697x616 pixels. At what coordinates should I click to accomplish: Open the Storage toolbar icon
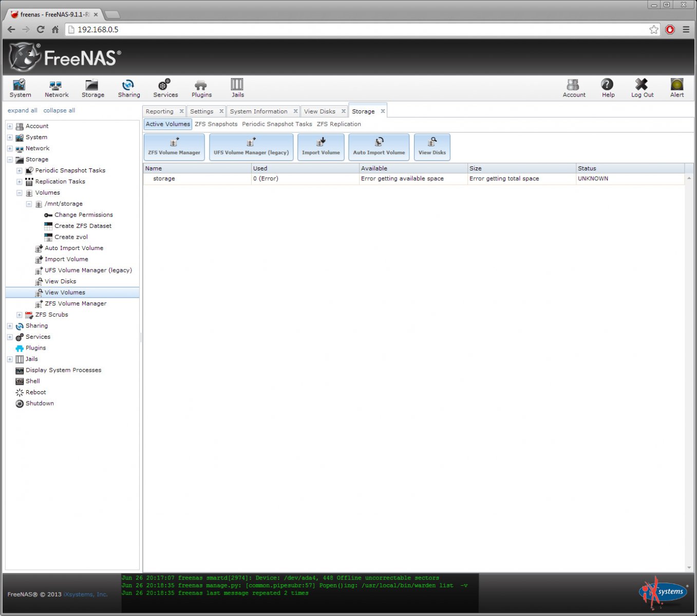coord(92,88)
